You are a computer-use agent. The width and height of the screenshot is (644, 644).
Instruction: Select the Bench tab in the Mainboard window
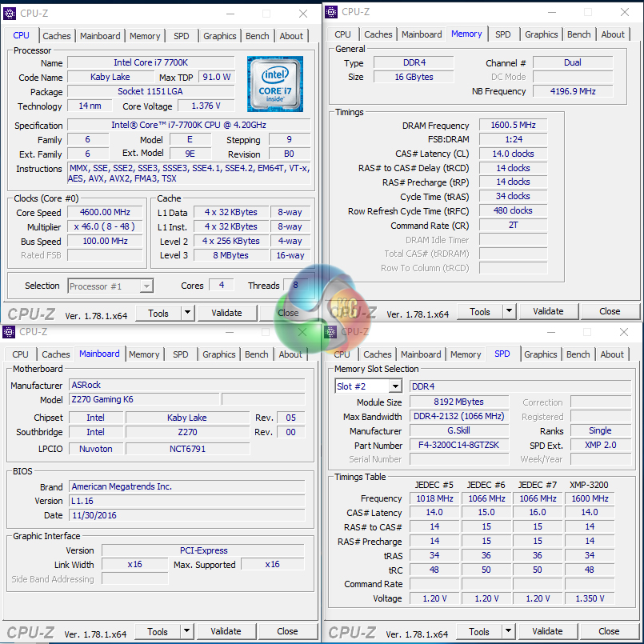(x=256, y=354)
